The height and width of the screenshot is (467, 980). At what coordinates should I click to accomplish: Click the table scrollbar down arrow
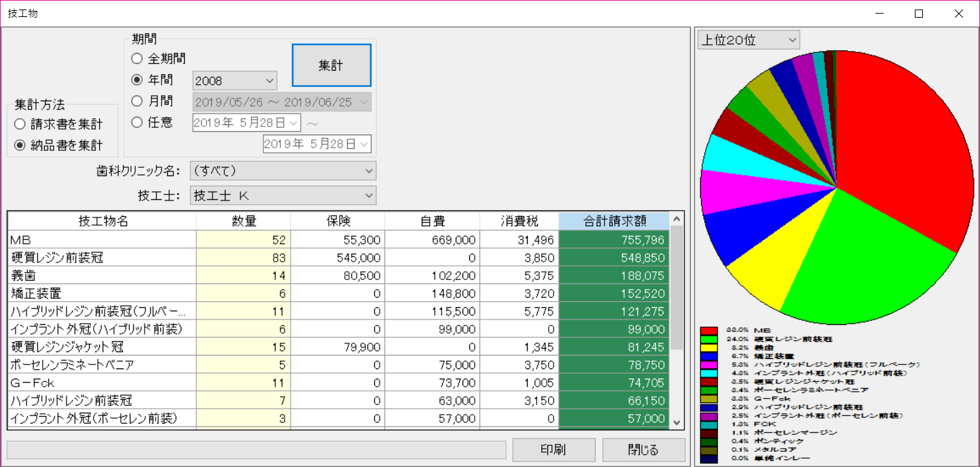(x=676, y=422)
